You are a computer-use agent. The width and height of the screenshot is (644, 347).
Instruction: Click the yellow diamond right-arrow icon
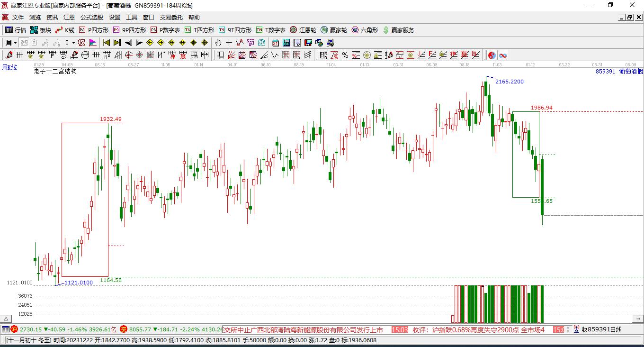click(x=161, y=43)
